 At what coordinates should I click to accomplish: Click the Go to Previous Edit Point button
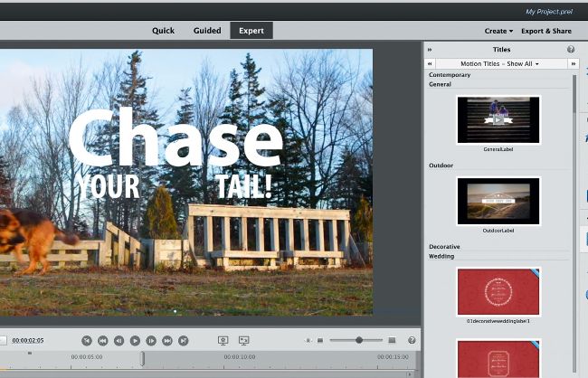[86, 340]
